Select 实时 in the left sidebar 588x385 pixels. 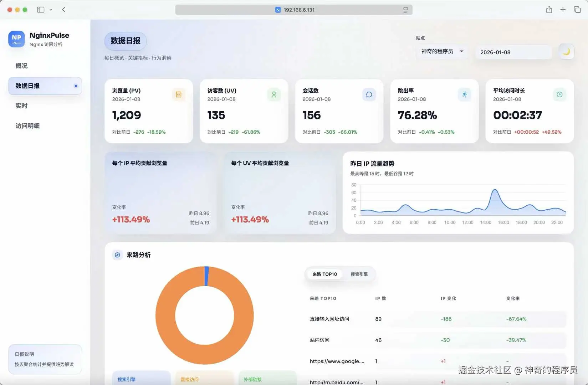coord(21,106)
